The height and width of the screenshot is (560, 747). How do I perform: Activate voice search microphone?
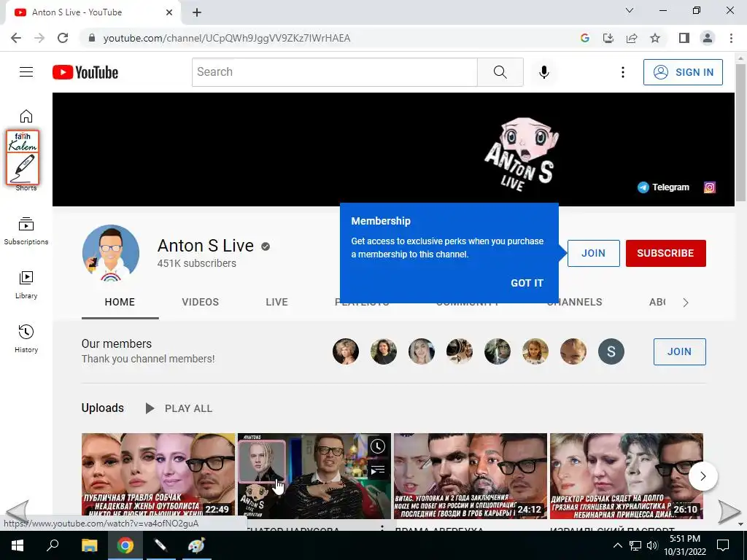(x=544, y=72)
